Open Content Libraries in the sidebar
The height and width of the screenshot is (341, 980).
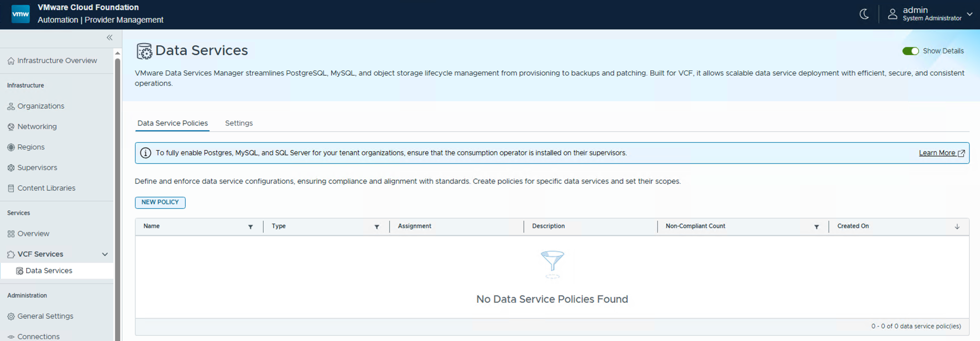click(46, 188)
